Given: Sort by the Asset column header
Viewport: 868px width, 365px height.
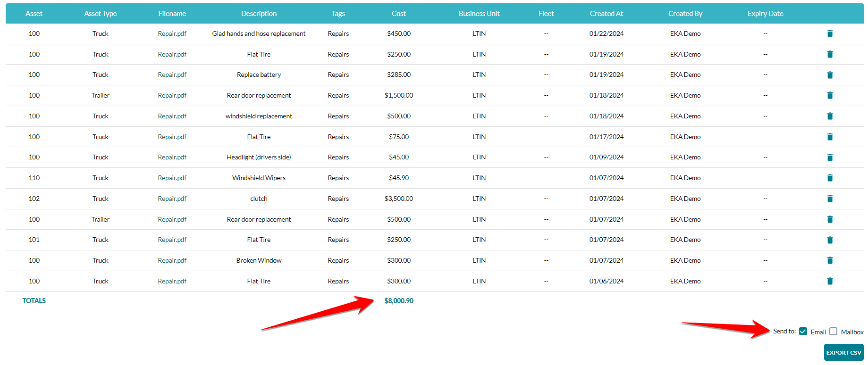Looking at the screenshot, I should [x=34, y=14].
